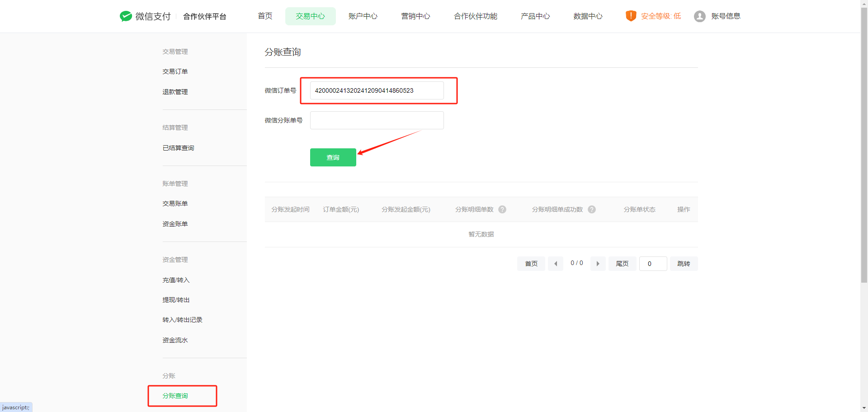868x412 pixels.
Task: Click the 微信分账单号 input field
Action: [x=377, y=120]
